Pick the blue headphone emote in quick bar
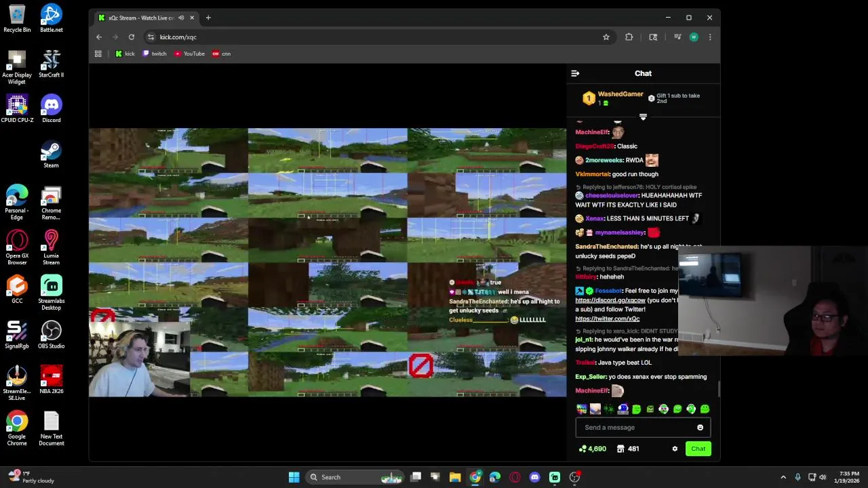The height and width of the screenshot is (488, 868). pos(623,409)
